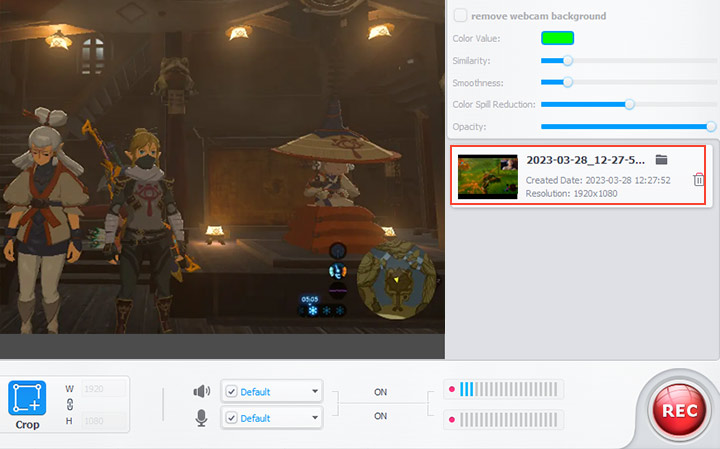
Task: Toggle the microphone ON switch
Action: click(x=380, y=416)
